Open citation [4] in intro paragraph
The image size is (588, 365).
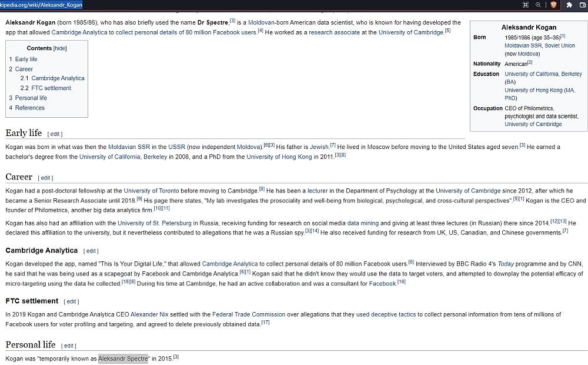260,31
